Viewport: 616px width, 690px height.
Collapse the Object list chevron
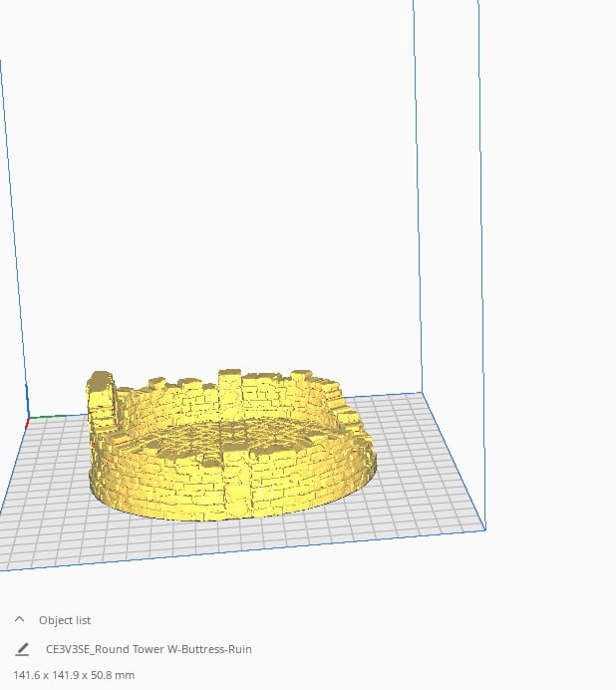tap(19, 619)
